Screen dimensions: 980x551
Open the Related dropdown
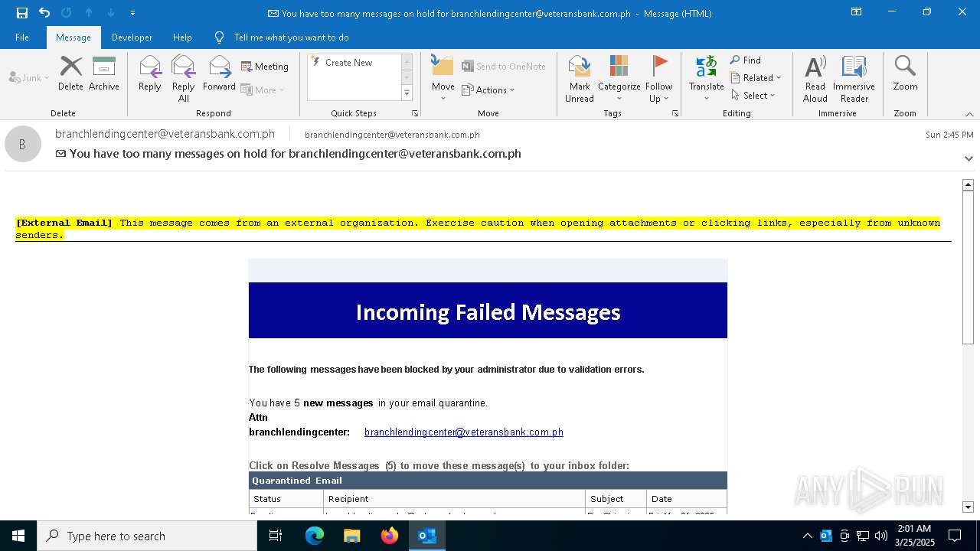click(756, 78)
